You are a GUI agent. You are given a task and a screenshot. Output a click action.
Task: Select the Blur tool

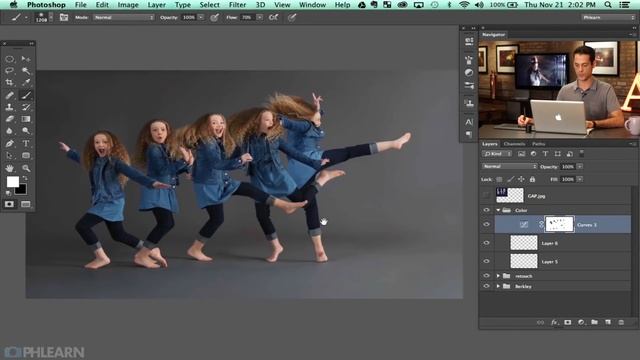click(x=9, y=131)
